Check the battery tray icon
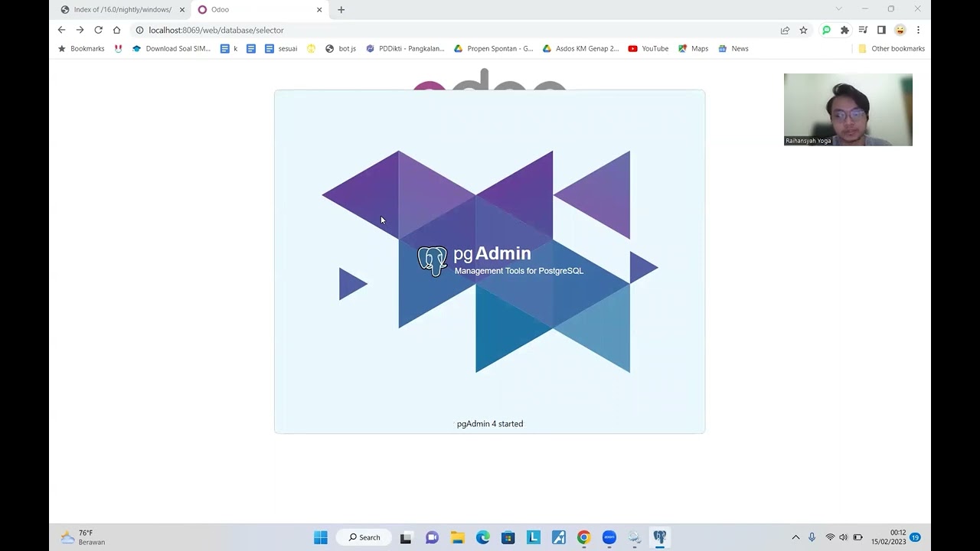Viewport: 980px width, 551px height. 858,537
